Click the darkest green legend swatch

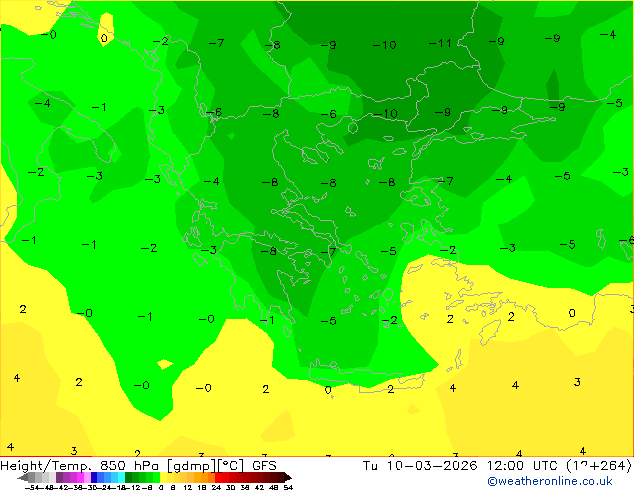click(128, 477)
